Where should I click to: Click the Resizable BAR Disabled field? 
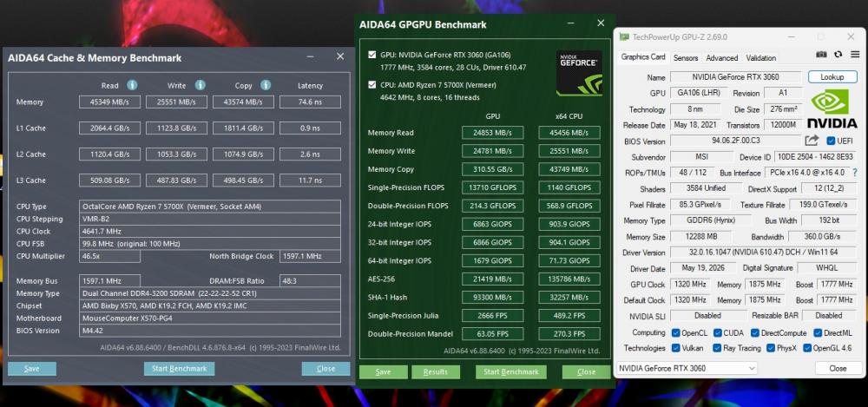pyautogui.click(x=828, y=316)
